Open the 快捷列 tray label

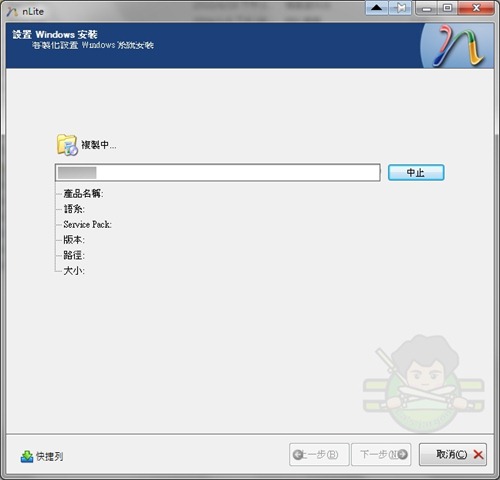coord(50,456)
